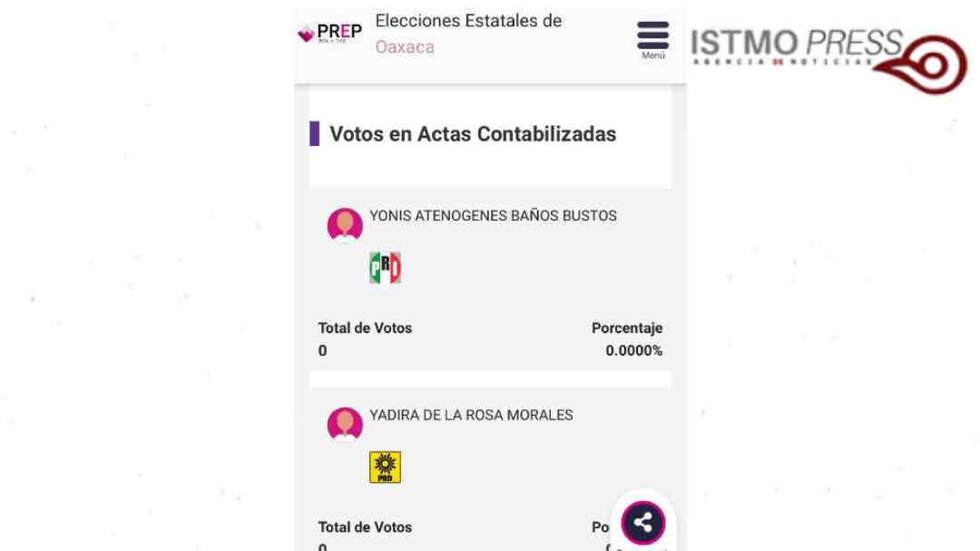Screen dimensions: 980x551
Task: Click candidate name Yonis Atenogenes Baños Bustos
Action: 493,216
